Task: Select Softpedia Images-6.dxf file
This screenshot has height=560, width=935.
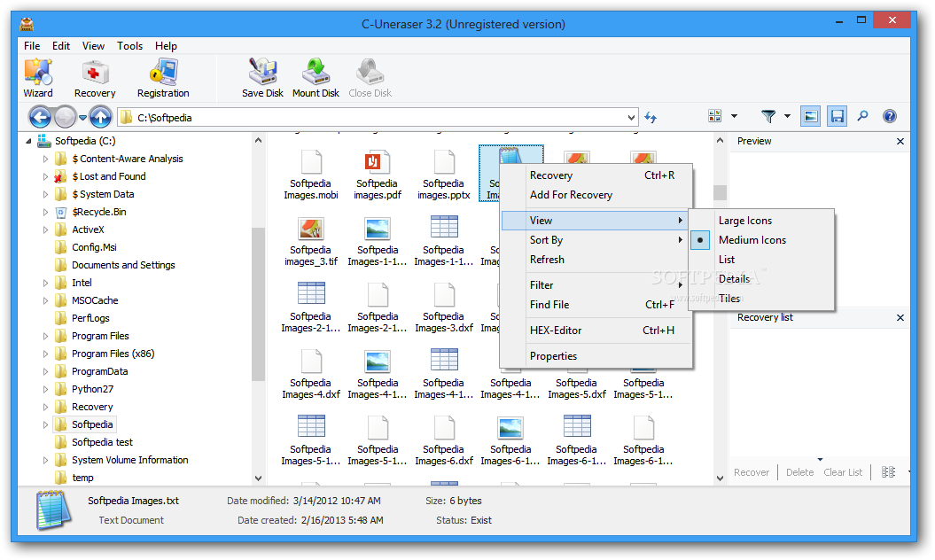Action: (x=444, y=439)
